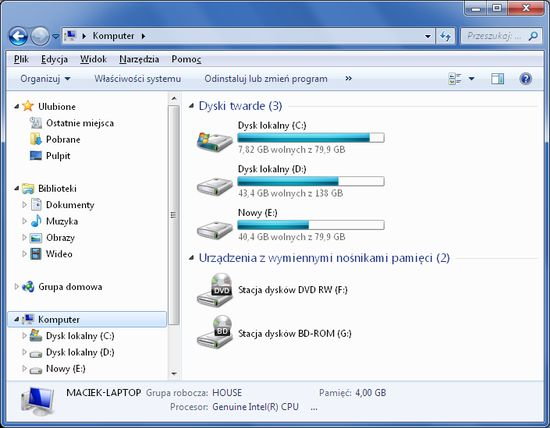Screen dimensions: 550x428
Task: Click Odinstaluj lub zmień program
Action: click(x=266, y=79)
